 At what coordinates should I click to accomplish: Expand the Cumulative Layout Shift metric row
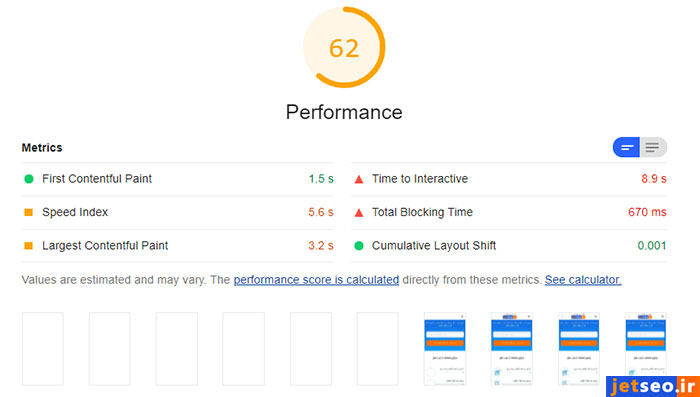509,246
